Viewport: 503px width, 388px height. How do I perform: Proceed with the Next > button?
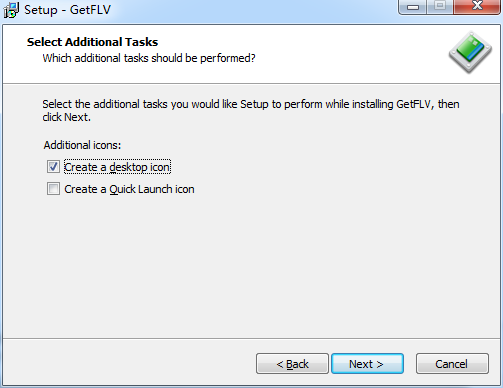[367, 364]
